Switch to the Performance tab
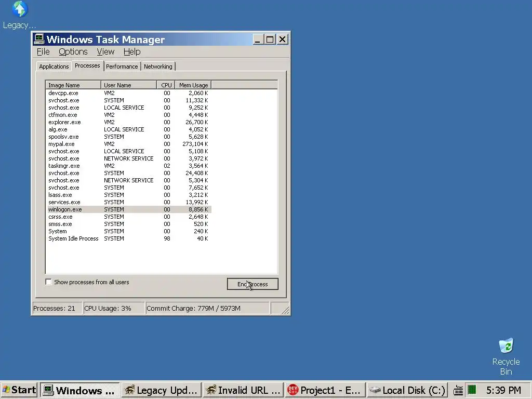532x399 pixels. click(122, 66)
